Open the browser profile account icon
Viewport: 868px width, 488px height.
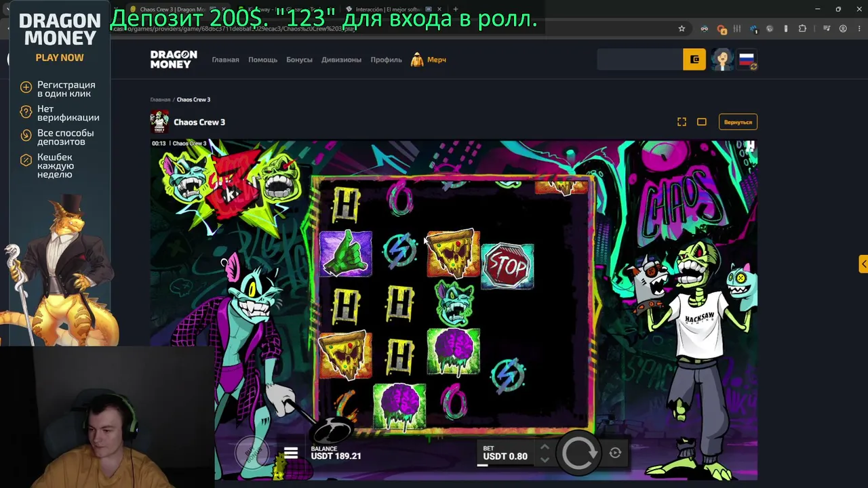[843, 28]
